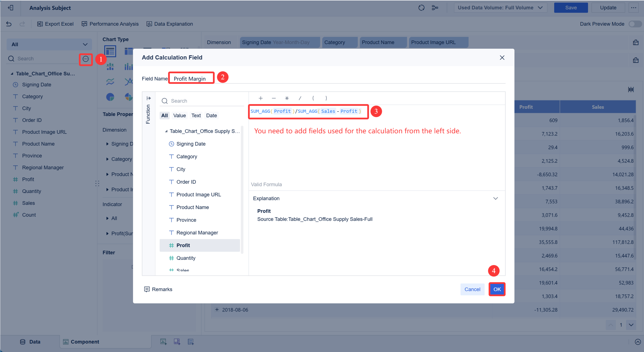
Task: Select the Text filter tab
Action: pyautogui.click(x=196, y=115)
